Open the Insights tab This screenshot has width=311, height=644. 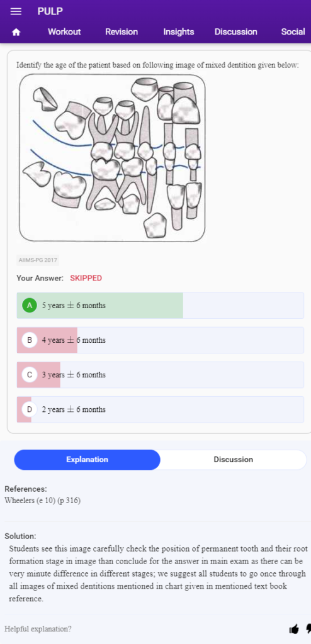(179, 31)
